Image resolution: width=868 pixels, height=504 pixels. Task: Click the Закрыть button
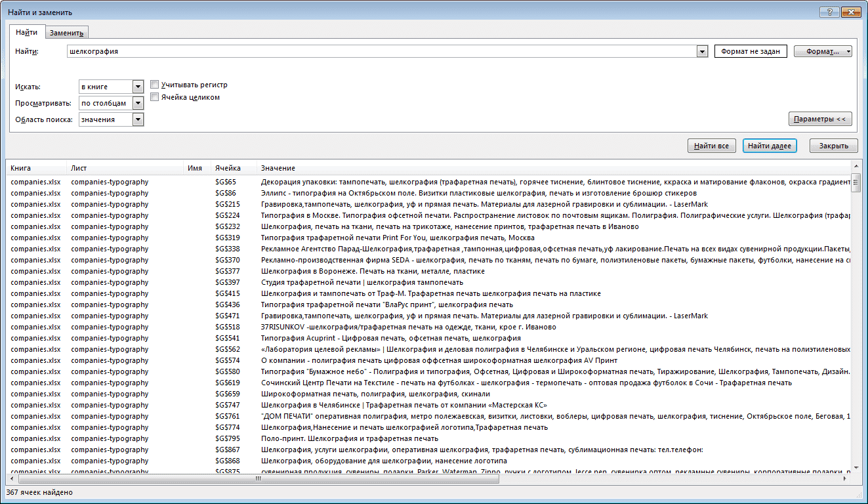[834, 146]
